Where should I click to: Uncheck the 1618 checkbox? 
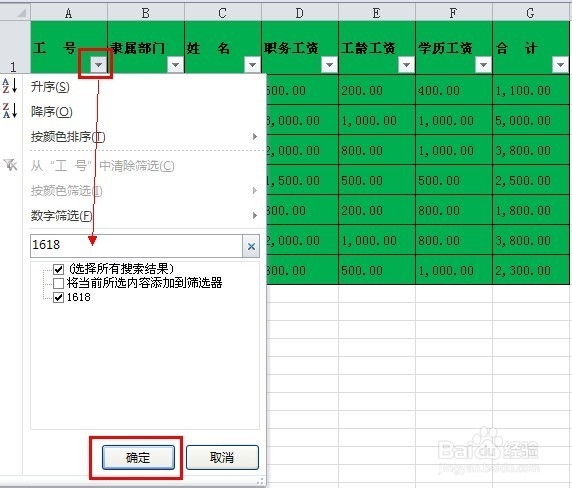58,297
